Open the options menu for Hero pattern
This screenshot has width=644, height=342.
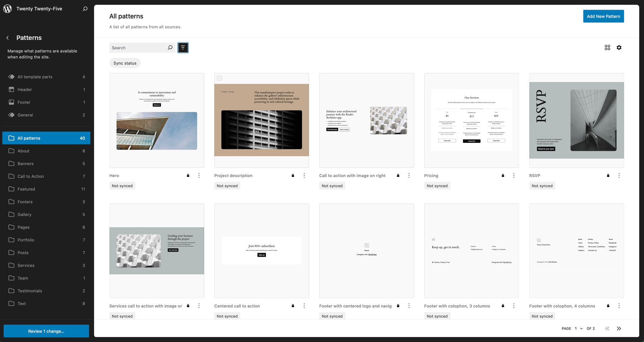coord(199,175)
